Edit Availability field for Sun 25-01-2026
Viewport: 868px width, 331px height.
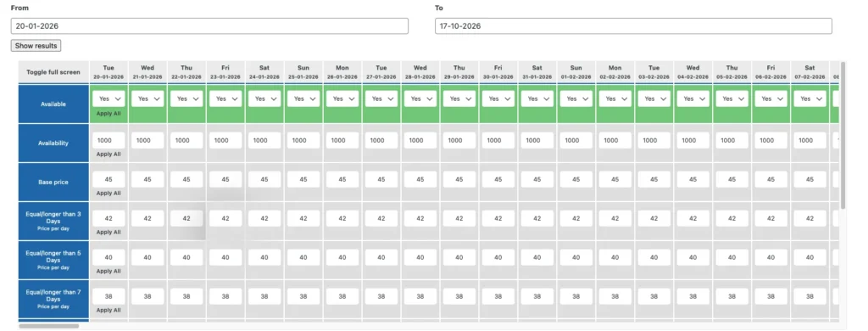click(303, 140)
